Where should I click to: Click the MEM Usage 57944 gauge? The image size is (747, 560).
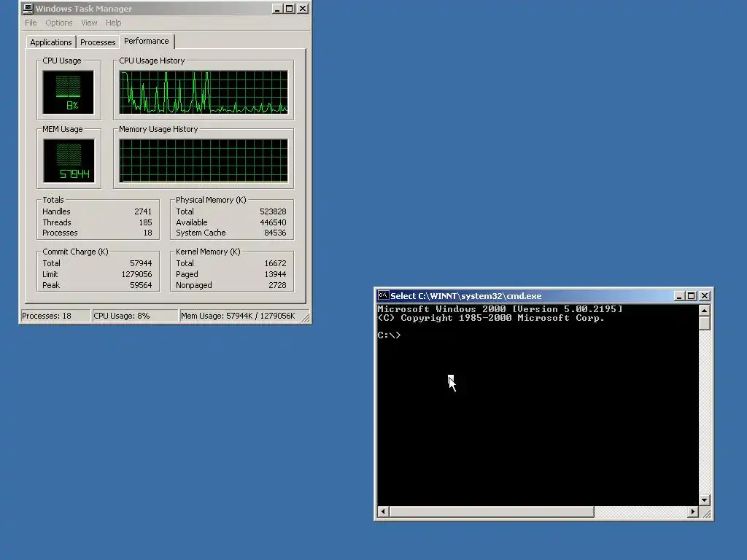click(x=68, y=161)
